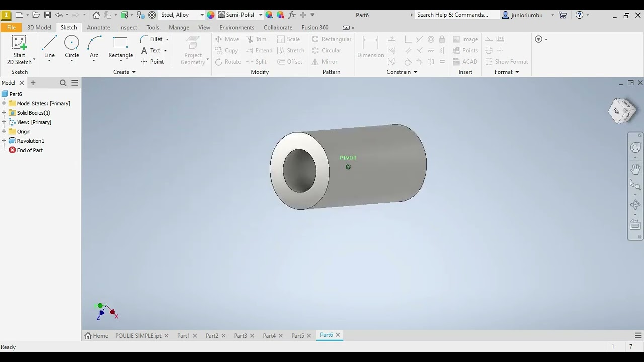Screen dimensions: 644x362
Task: Switch to the 3D Model tab
Action: [39, 27]
